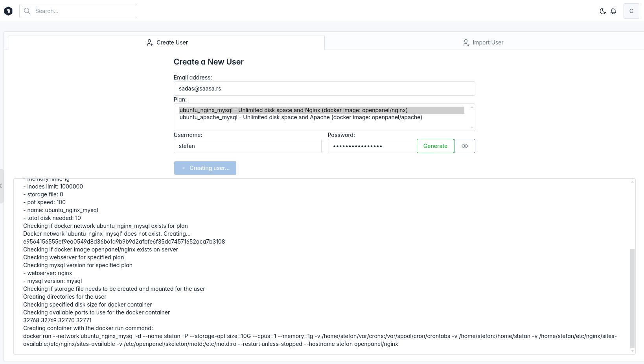Image resolution: width=644 pixels, height=364 pixels.
Task: Open the user avatar menu C
Action: click(x=631, y=11)
